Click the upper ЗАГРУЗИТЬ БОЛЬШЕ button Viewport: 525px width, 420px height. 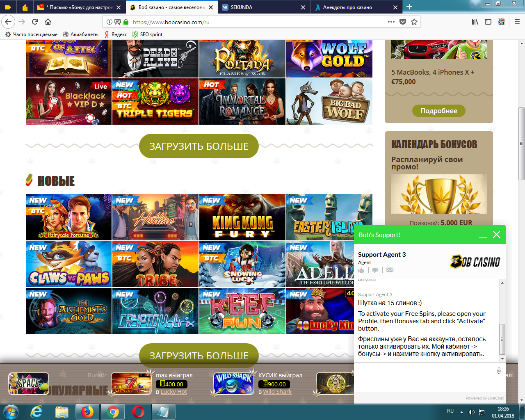point(199,146)
